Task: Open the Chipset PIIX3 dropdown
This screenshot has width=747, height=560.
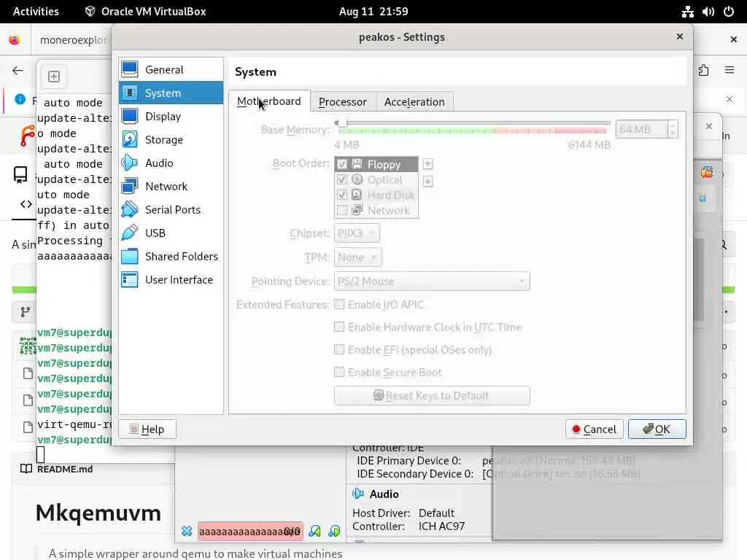Action: (357, 233)
